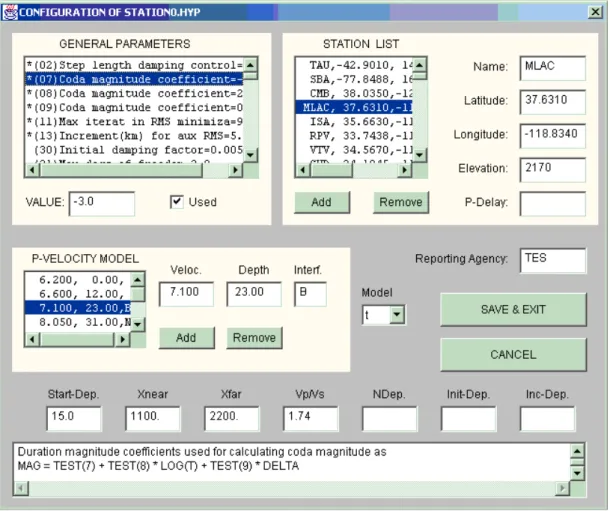The width and height of the screenshot is (610, 511).
Task: Click the NDep. field
Action: pyautogui.click(x=389, y=418)
